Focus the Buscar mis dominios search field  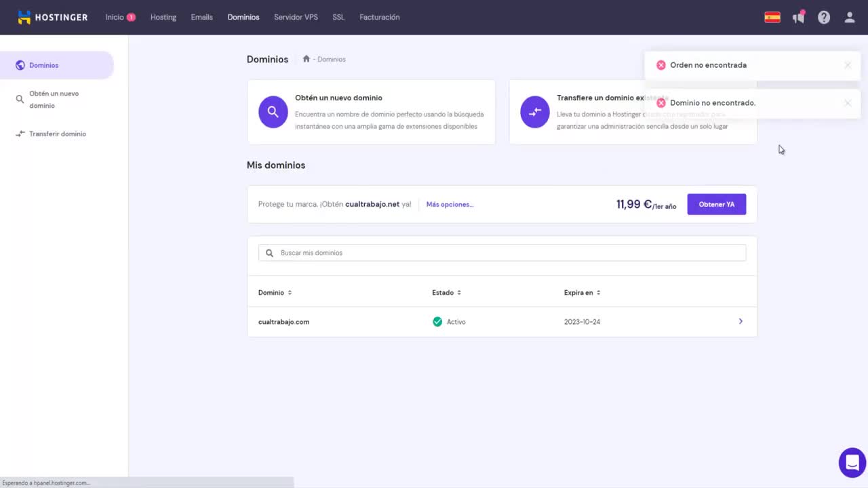pos(502,253)
